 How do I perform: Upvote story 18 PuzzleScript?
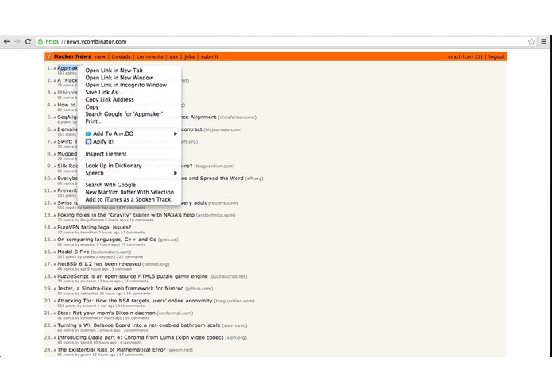point(55,276)
